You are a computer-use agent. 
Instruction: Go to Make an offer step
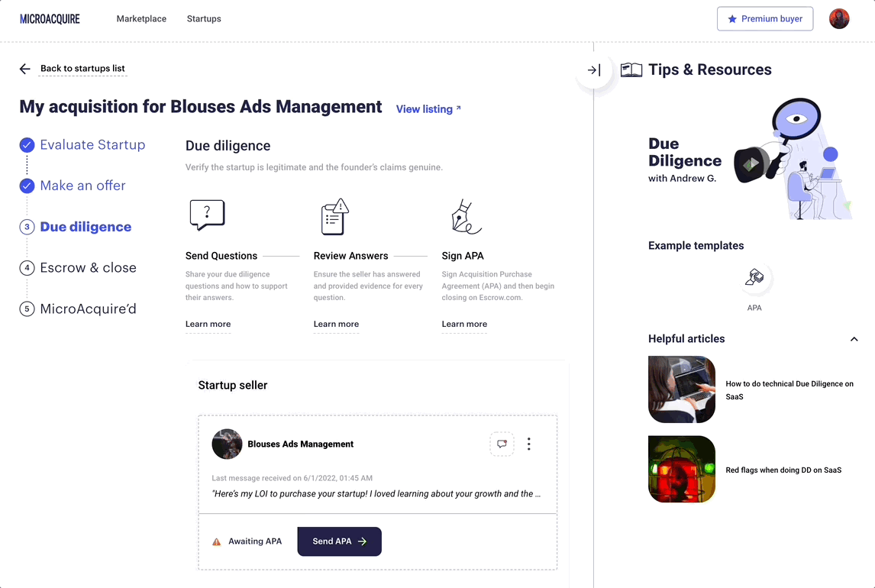click(82, 186)
